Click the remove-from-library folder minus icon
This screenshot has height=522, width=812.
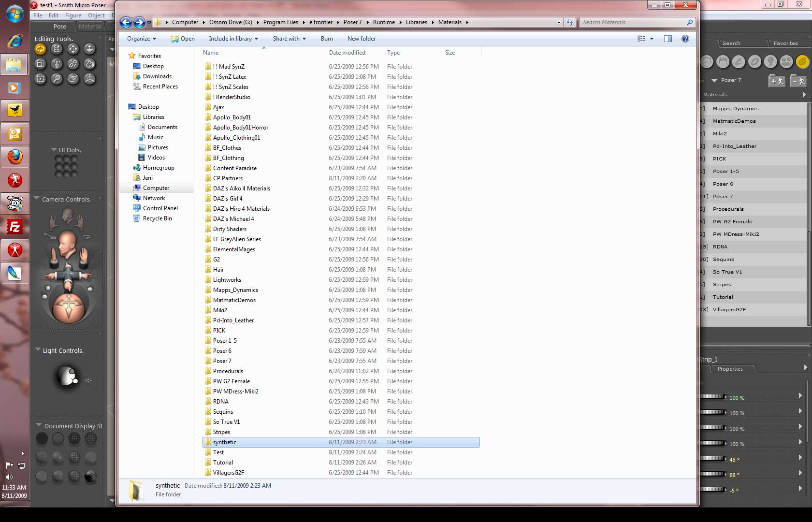(x=798, y=81)
